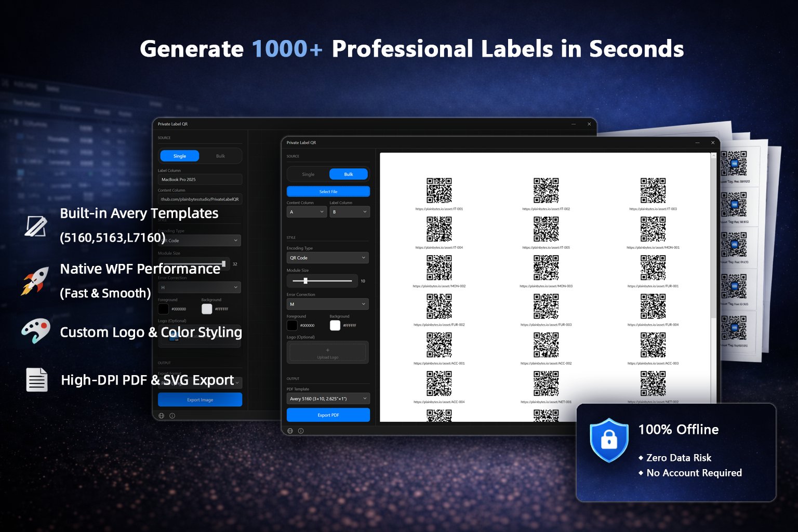Click the globe icon in the bulk window footer
798x532 pixels.
(290, 430)
